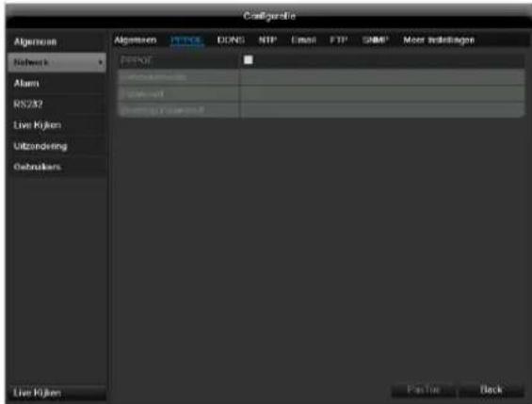Select Algemeen in the left sidebar

pyautogui.click(x=56, y=41)
